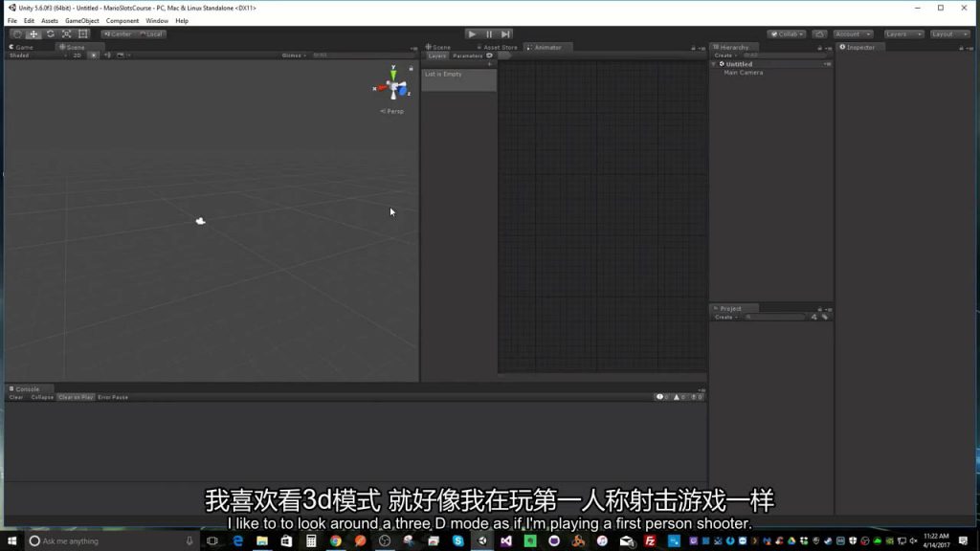Select the Move tool
980x551 pixels.
(33, 33)
